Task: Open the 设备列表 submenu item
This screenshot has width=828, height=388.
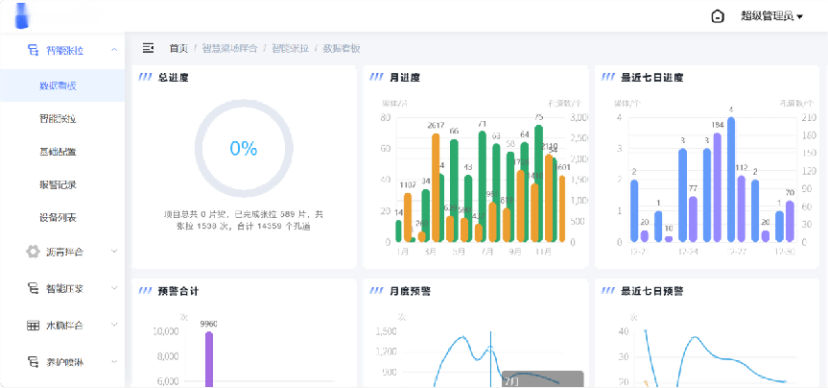Action: coord(62,217)
